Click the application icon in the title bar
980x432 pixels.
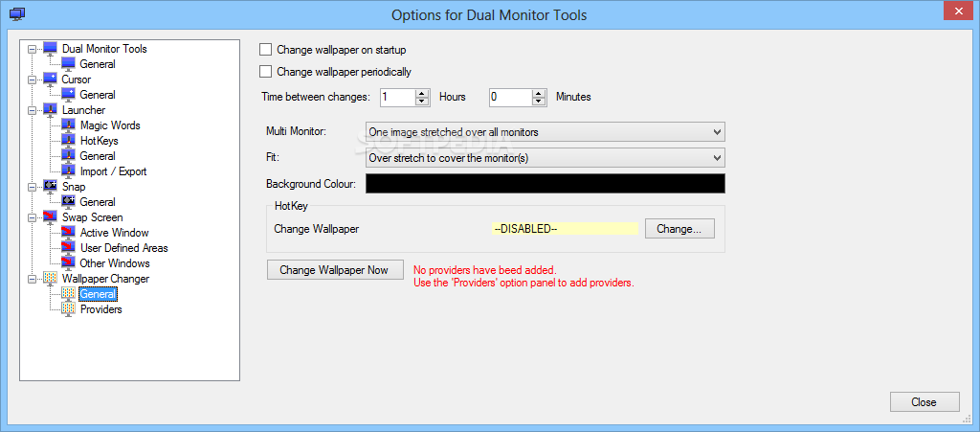[x=17, y=13]
